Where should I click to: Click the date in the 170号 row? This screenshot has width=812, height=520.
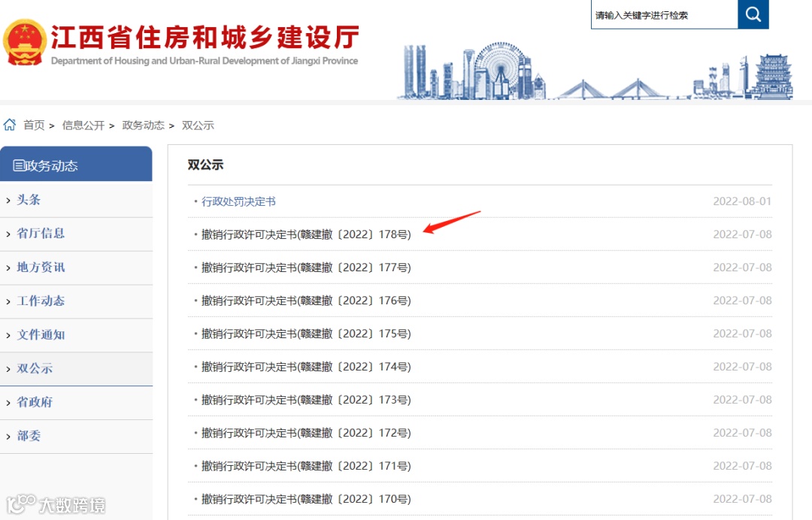tap(742, 499)
